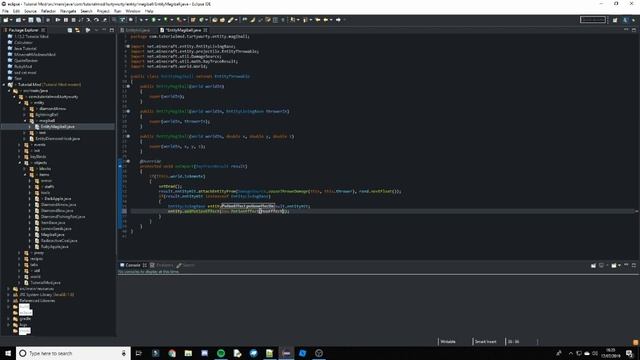Collapse the entity package node
Viewport: 640px width, 360px height.
(x=20, y=103)
